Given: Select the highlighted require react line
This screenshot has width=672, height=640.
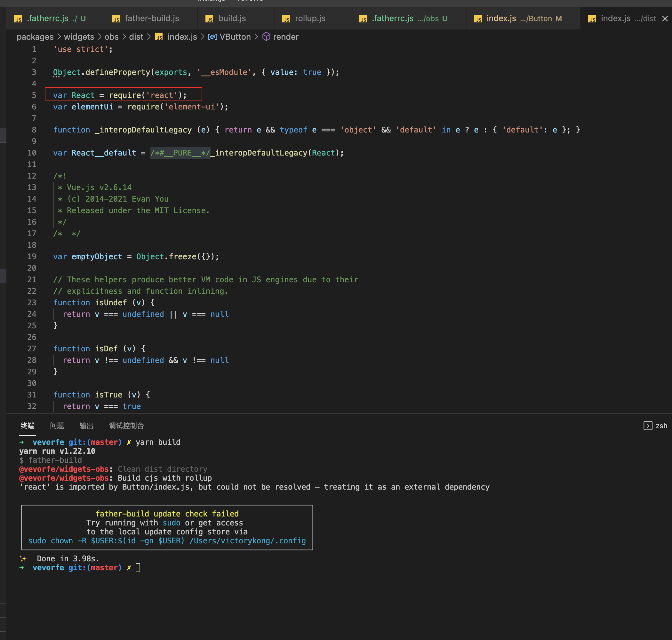Looking at the screenshot, I should (123, 95).
